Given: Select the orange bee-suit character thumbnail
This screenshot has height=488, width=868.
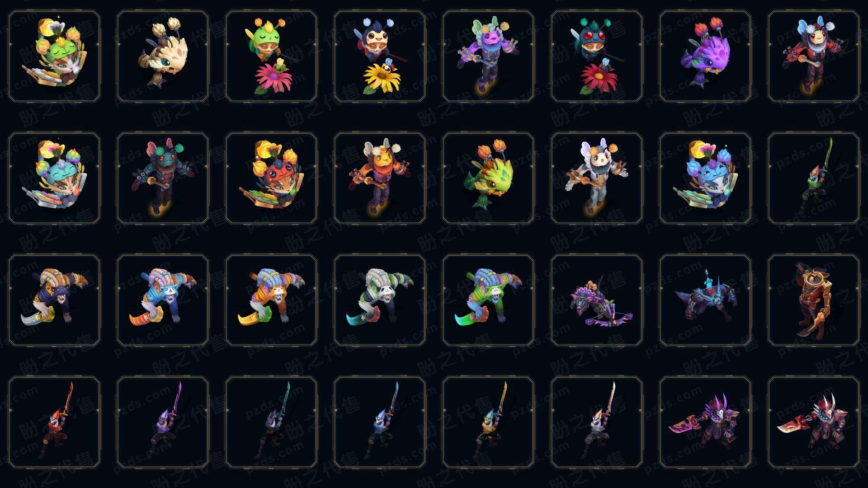Looking at the screenshot, I should (x=380, y=178).
